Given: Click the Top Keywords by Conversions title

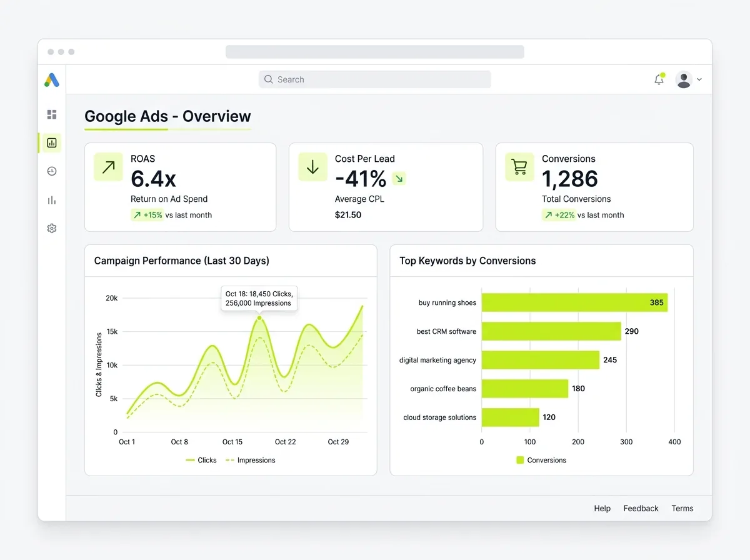Looking at the screenshot, I should click(x=467, y=261).
